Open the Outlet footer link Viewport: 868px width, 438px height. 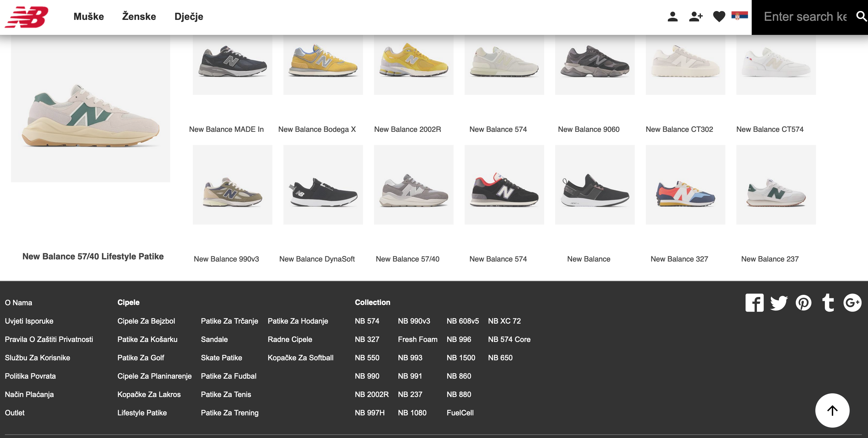point(14,413)
